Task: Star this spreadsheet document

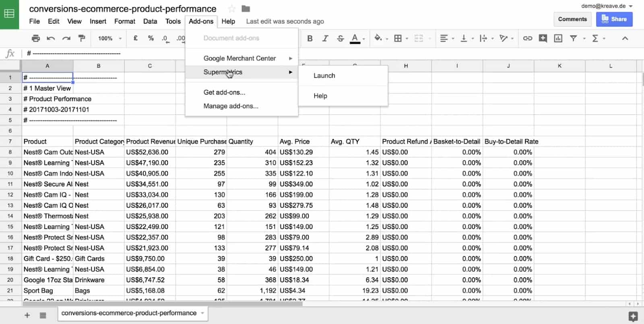Action: (x=231, y=9)
